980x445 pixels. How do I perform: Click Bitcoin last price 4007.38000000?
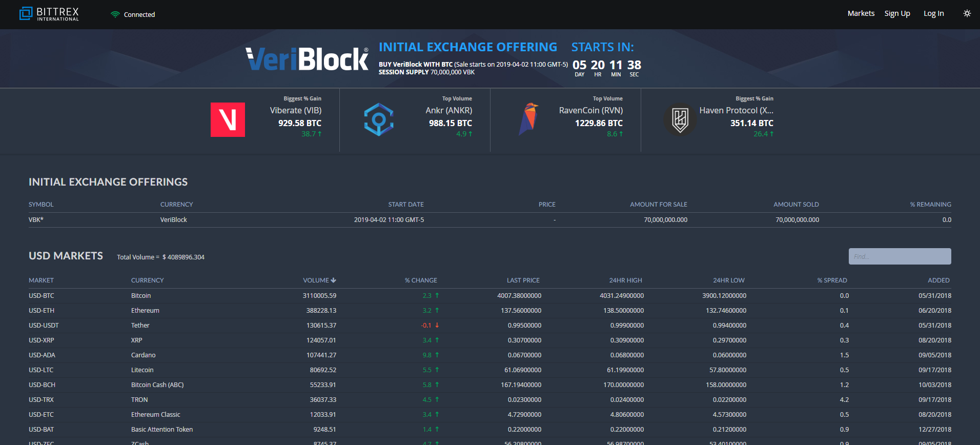(519, 296)
